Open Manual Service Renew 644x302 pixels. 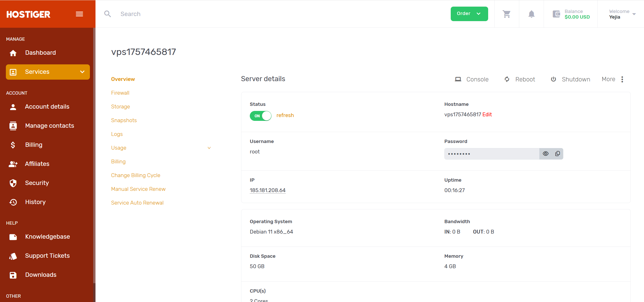click(x=138, y=189)
